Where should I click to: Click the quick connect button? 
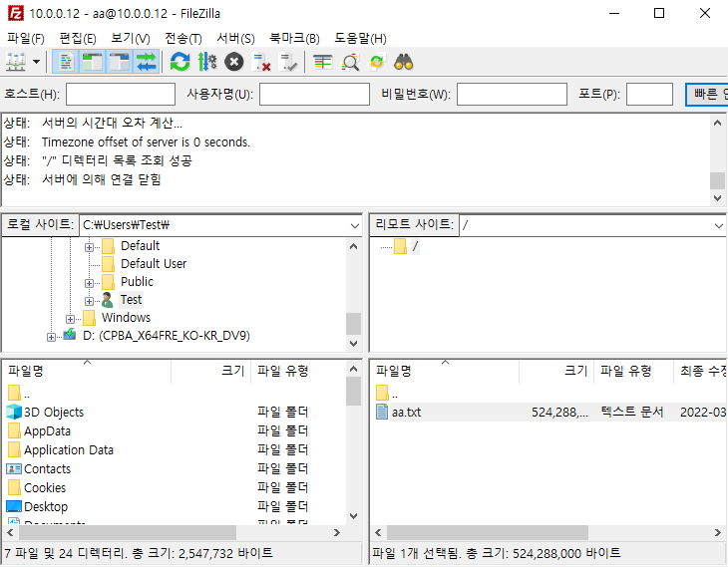click(x=707, y=95)
